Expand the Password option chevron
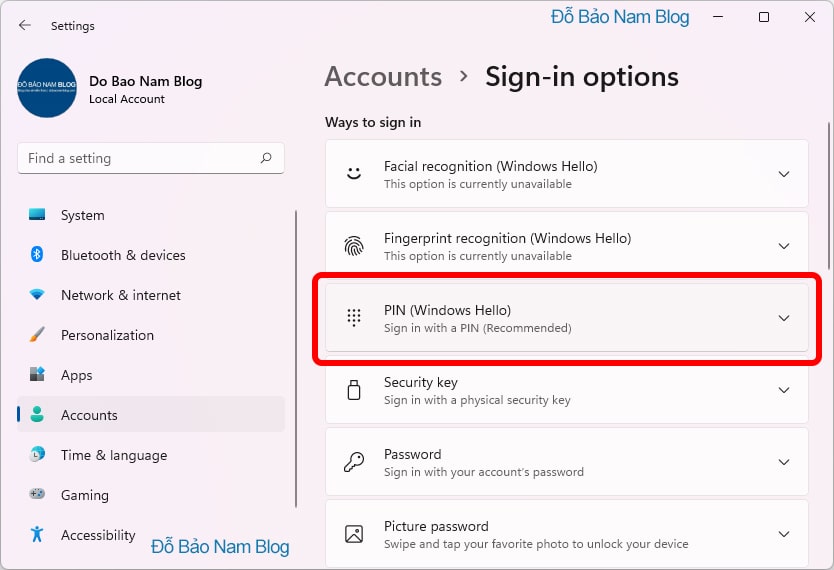The height and width of the screenshot is (570, 834). point(783,462)
